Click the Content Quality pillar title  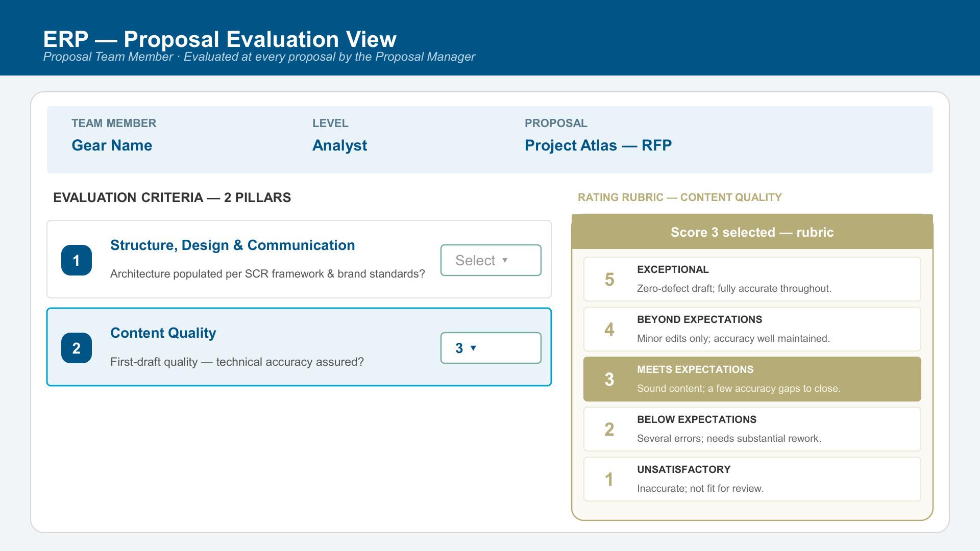click(163, 333)
